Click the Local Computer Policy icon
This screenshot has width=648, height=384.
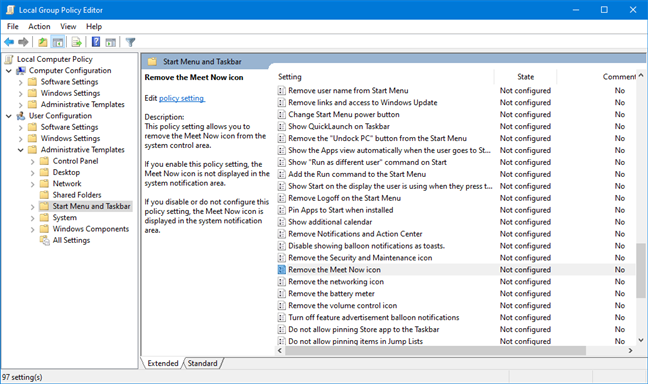[9, 59]
